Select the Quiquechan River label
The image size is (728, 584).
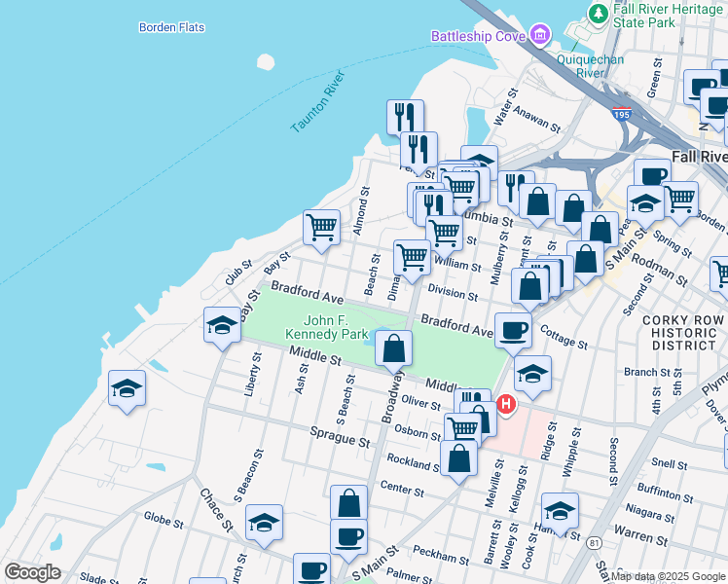[x=590, y=66]
